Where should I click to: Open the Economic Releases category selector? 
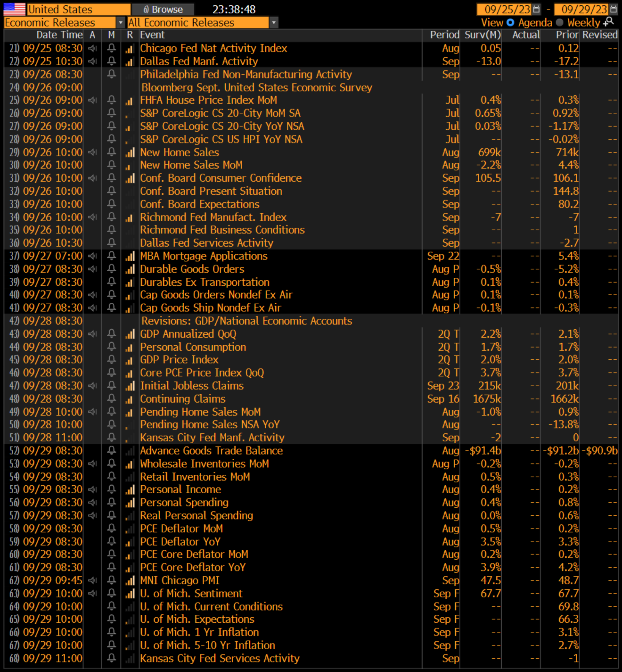(x=60, y=23)
